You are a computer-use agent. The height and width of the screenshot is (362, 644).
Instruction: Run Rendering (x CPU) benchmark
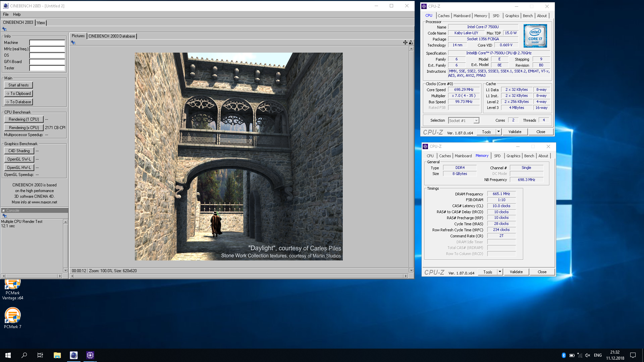[24, 128]
